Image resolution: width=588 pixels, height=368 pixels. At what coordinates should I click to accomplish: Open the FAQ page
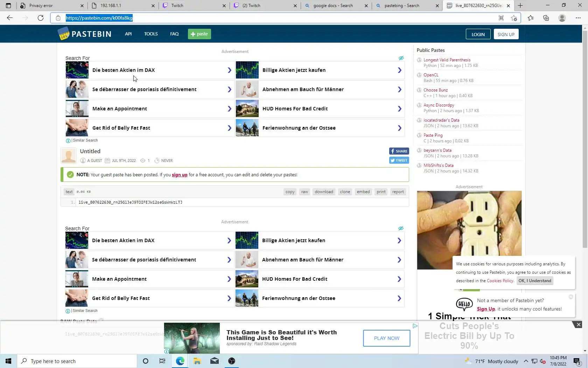[x=174, y=34]
